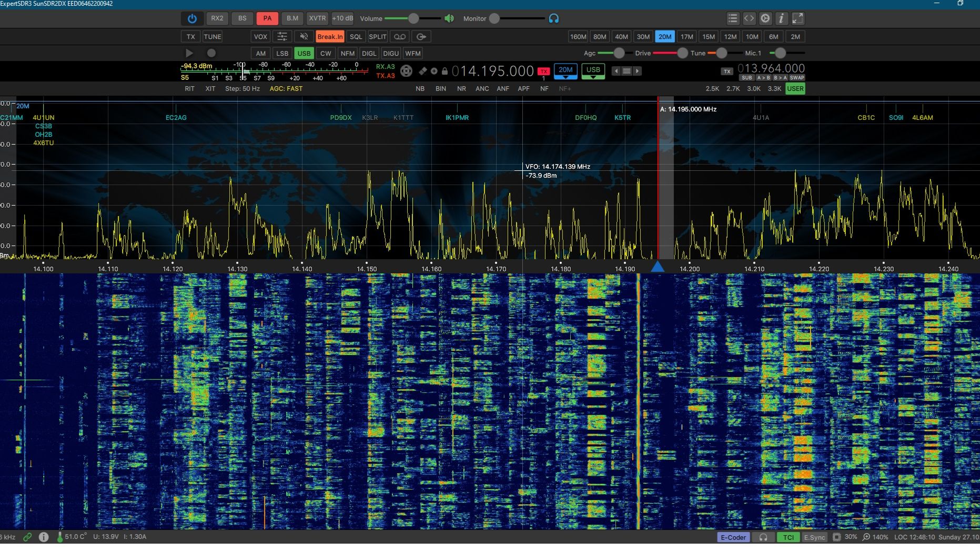Select CW mode
Image resolution: width=980 pixels, height=551 pixels.
[x=326, y=53]
